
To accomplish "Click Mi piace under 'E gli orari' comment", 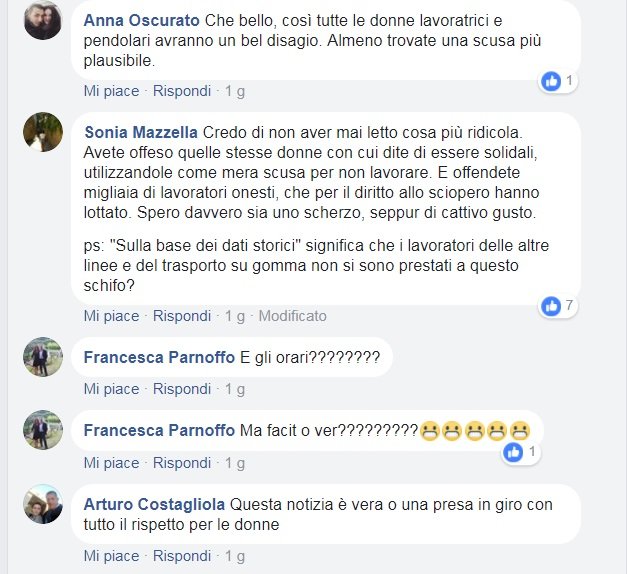I will point(111,389).
